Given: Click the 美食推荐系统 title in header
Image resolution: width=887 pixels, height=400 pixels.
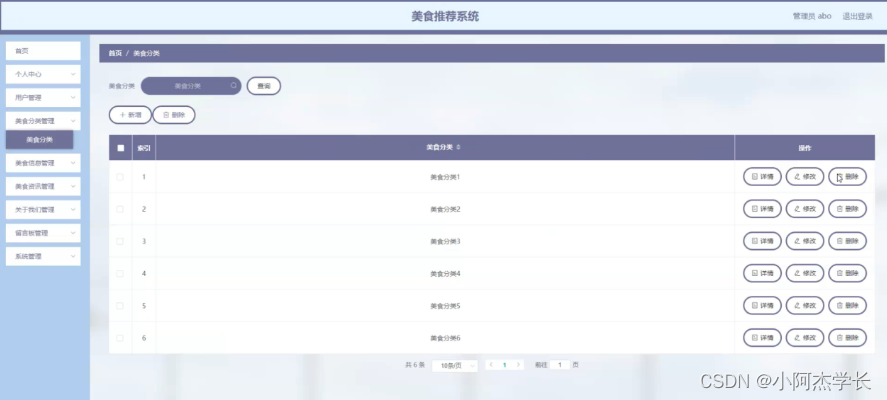Looking at the screenshot, I should [445, 16].
